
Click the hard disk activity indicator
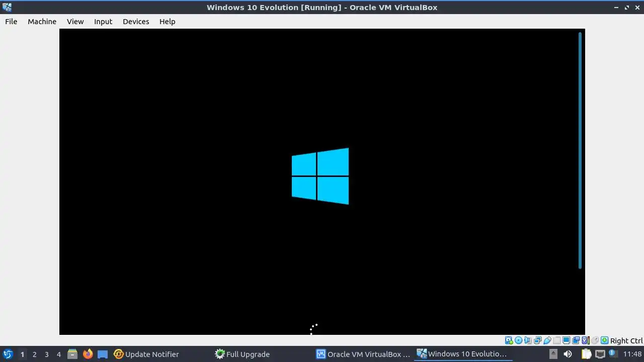509,340
